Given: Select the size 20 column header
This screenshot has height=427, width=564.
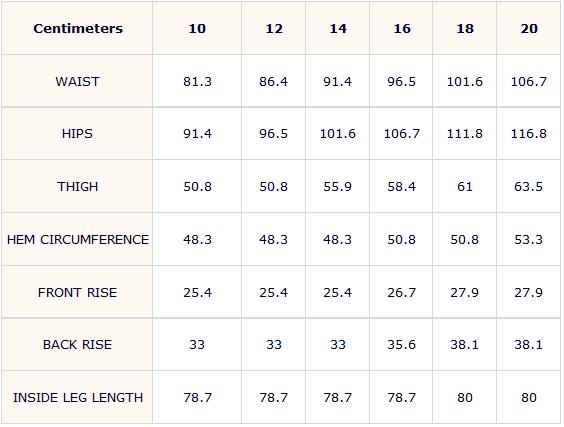Looking at the screenshot, I should click(529, 28).
